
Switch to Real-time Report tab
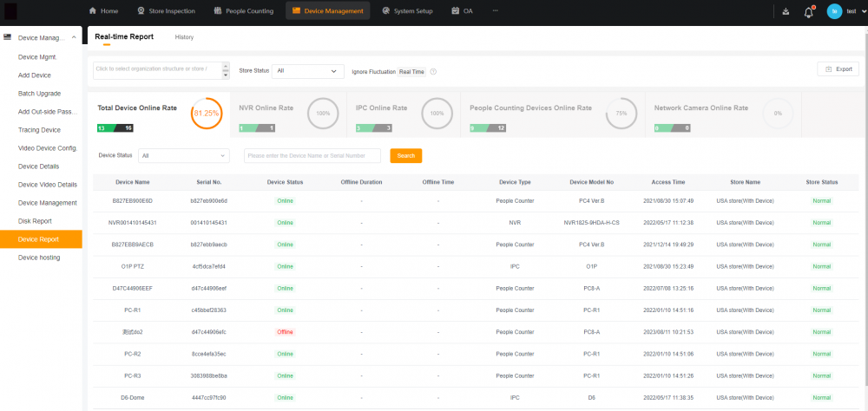(124, 37)
